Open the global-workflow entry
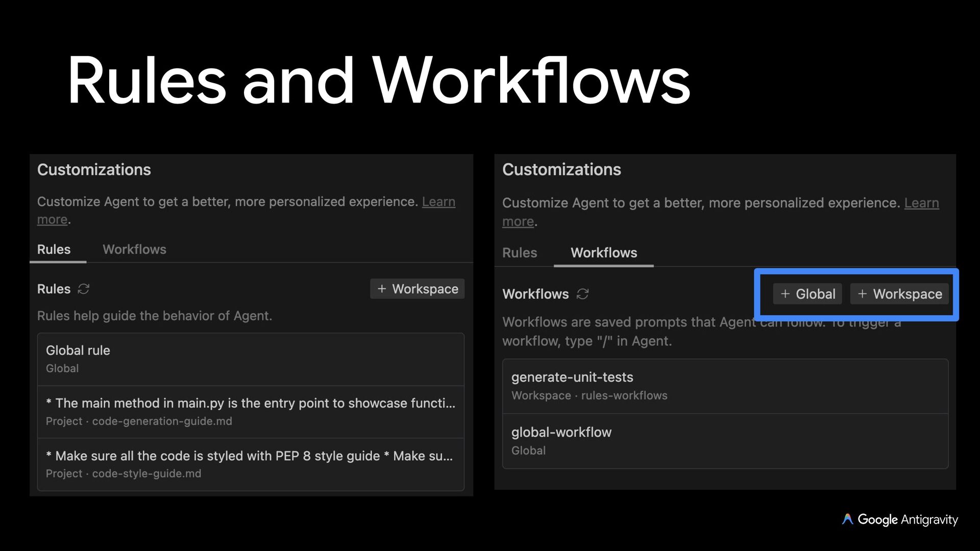Screen dimensions: 980x551 click(725, 441)
